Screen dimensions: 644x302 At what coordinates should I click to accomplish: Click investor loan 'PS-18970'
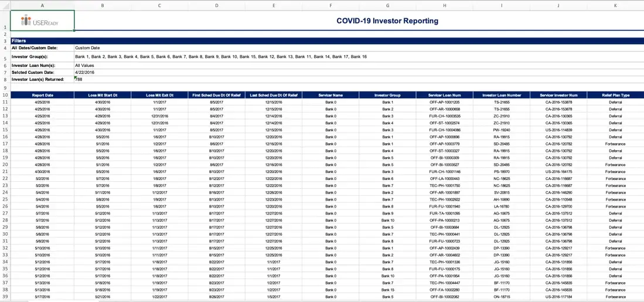pos(502,171)
